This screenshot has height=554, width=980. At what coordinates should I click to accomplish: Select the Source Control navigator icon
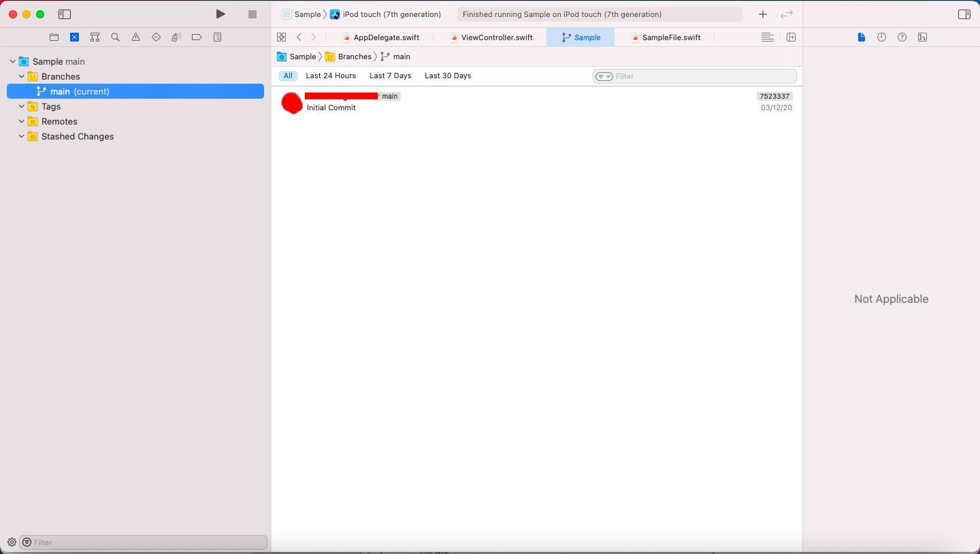coord(75,37)
